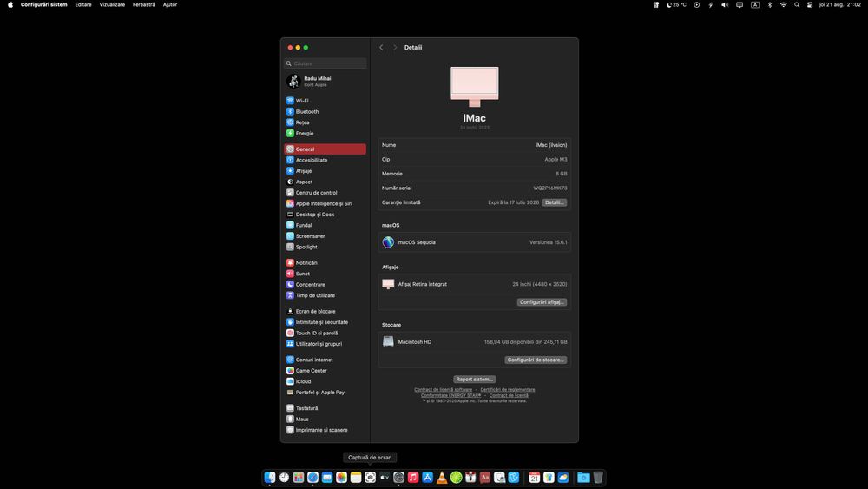Open Certificări de reglementare link
868x489 pixels.
tap(508, 390)
